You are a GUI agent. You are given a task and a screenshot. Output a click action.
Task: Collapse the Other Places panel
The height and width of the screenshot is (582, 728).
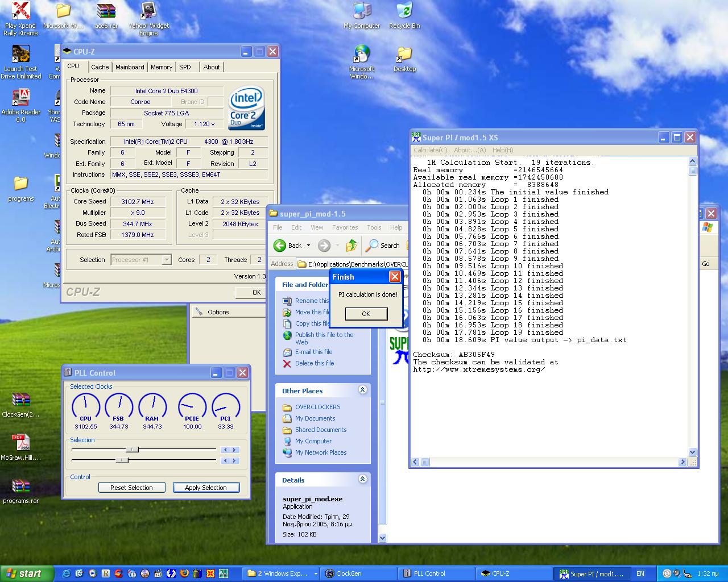362,390
